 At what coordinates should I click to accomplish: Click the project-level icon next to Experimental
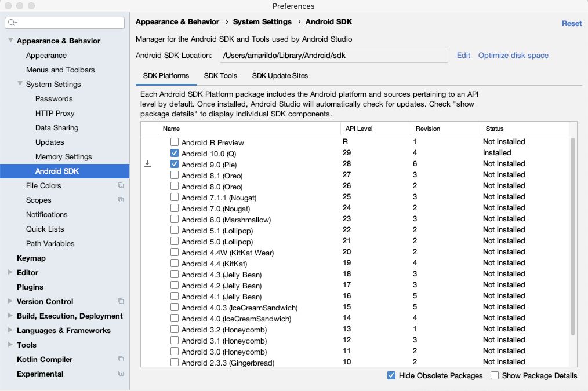point(121,374)
